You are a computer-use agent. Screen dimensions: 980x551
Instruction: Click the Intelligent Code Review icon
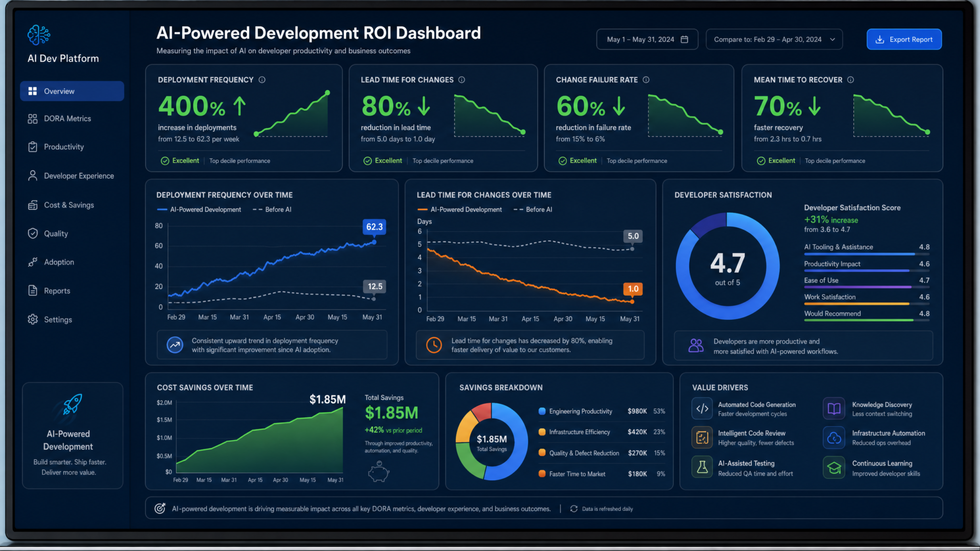click(x=702, y=437)
